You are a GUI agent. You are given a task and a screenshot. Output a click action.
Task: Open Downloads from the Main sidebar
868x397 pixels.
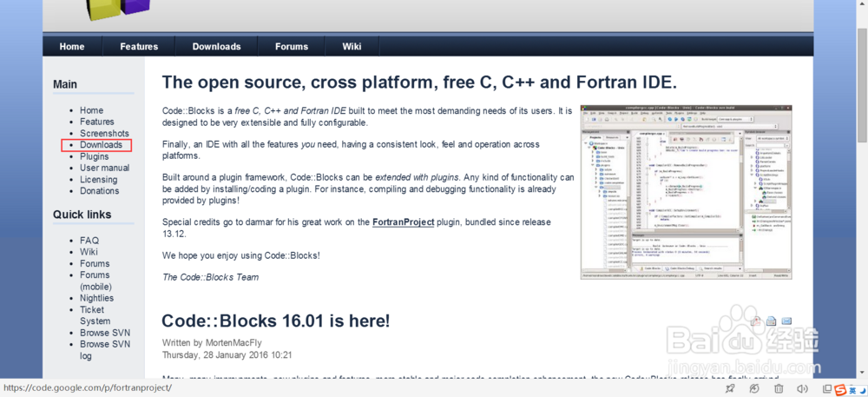[x=101, y=145]
